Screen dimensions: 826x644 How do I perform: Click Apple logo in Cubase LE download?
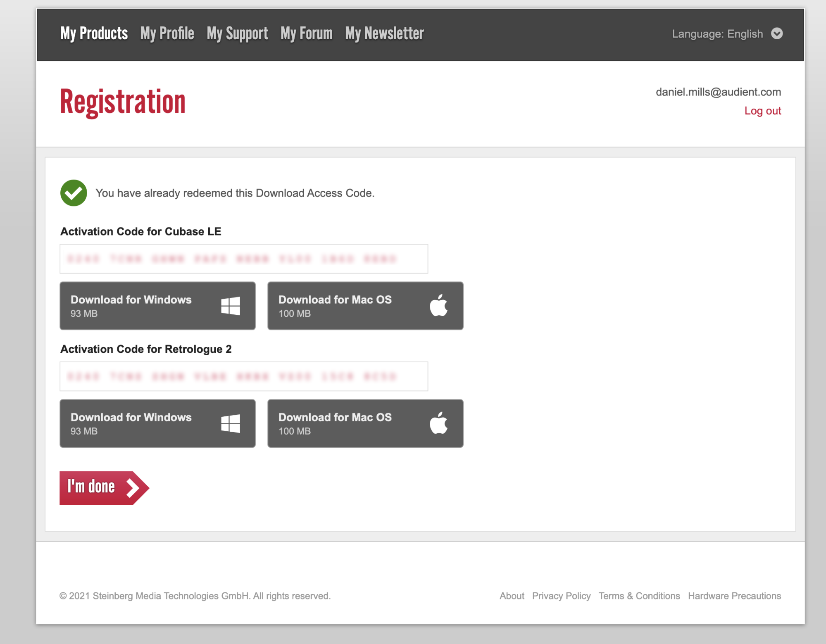(x=438, y=305)
